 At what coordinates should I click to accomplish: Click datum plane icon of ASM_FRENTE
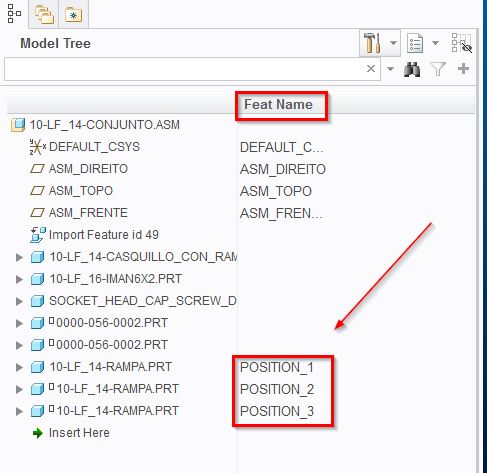tap(37, 213)
